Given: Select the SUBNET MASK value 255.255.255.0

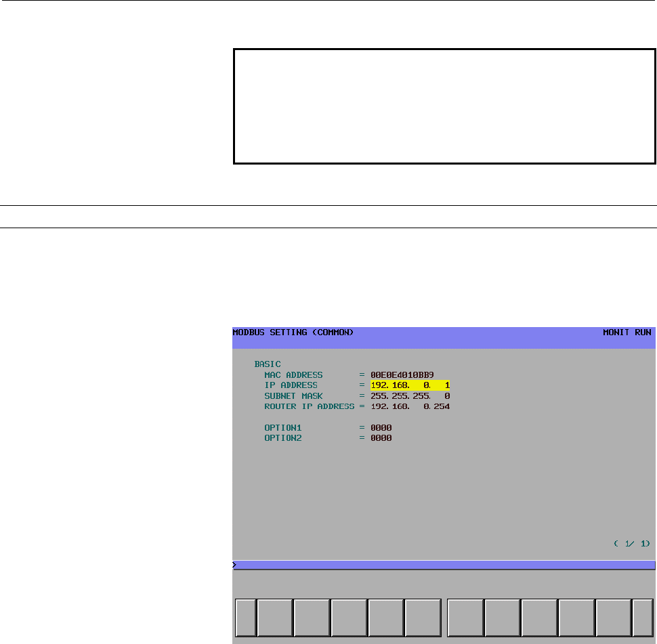Looking at the screenshot, I should coord(410,396).
